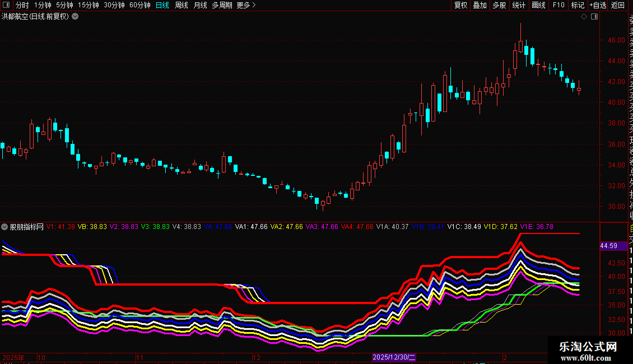Select the 日线 daily tab
633x364 pixels.
pos(162,5)
